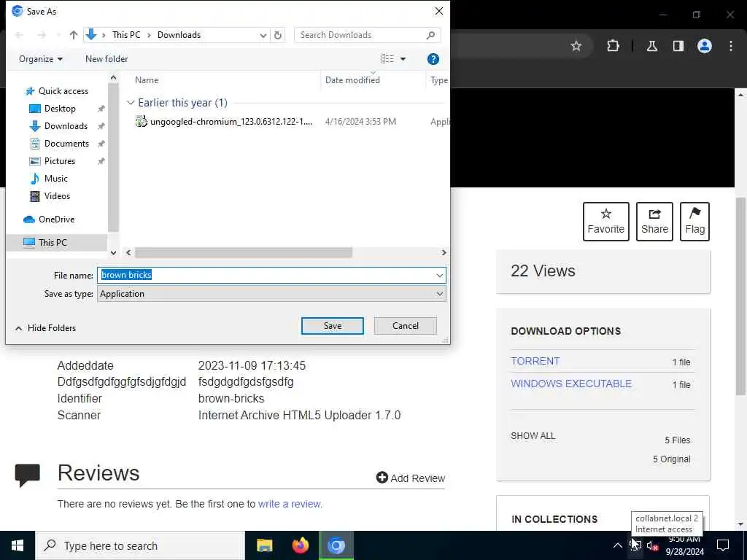Viewport: 747px width, 560px height.
Task: Sort files by Name column
Action: point(147,80)
